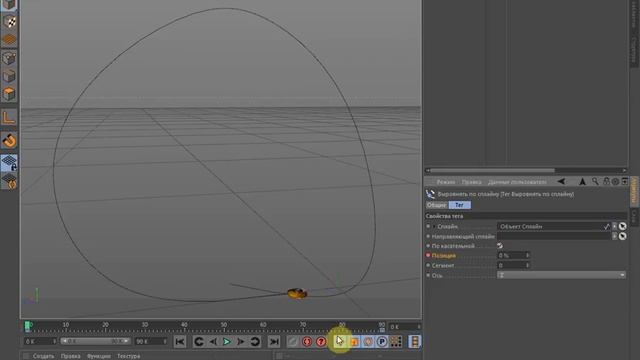Go back with attributes left arrow

click(x=562, y=182)
